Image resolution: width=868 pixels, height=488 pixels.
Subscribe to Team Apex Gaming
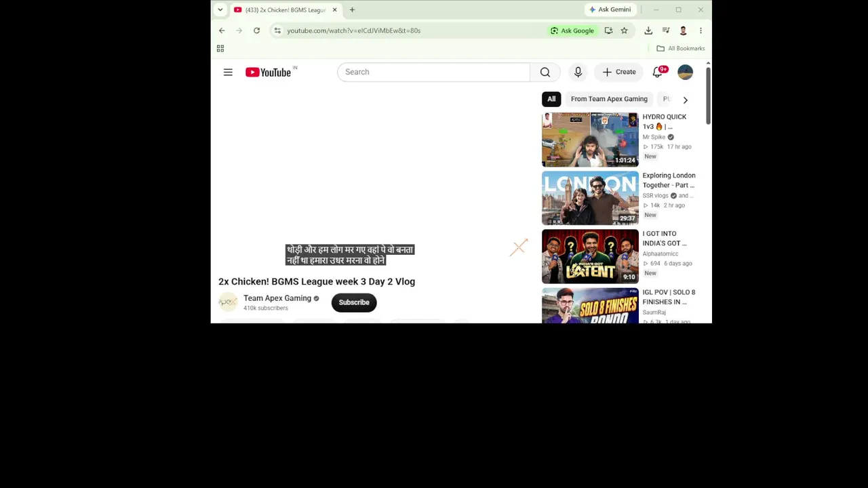tap(354, 302)
